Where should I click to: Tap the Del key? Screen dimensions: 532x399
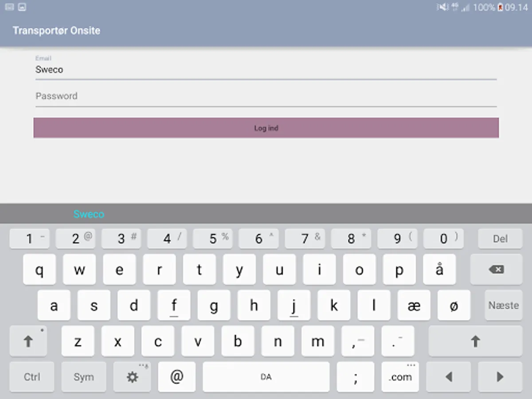[500, 239]
